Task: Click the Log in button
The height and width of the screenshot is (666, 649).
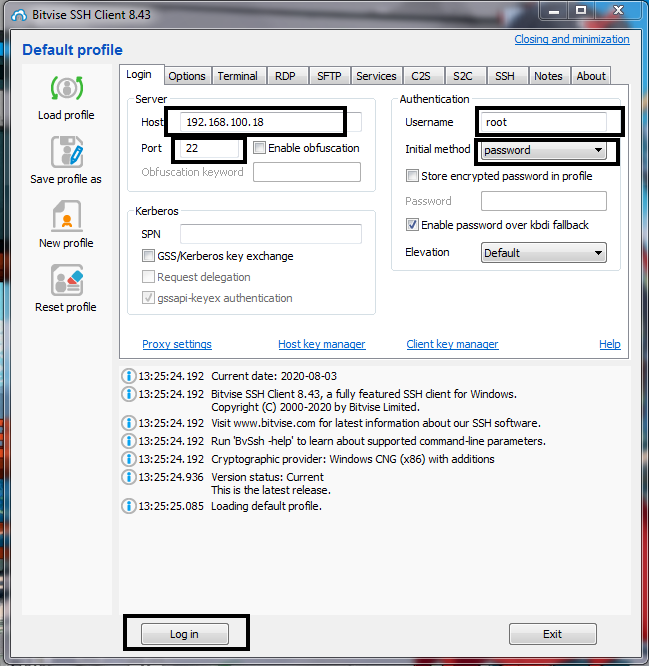Action: point(185,634)
